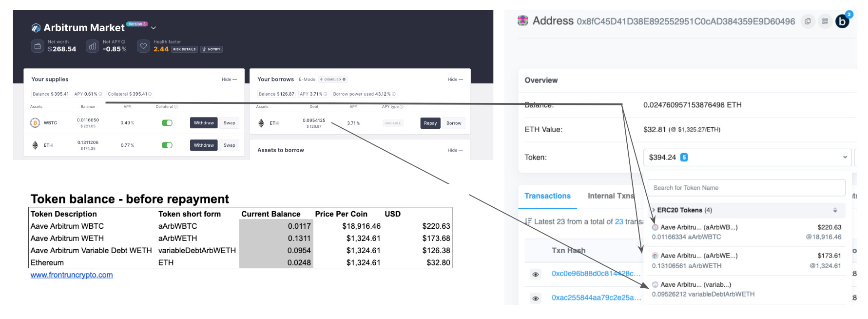The width and height of the screenshot is (868, 319).
Task: Click the WBTC asset icon
Action: click(35, 123)
